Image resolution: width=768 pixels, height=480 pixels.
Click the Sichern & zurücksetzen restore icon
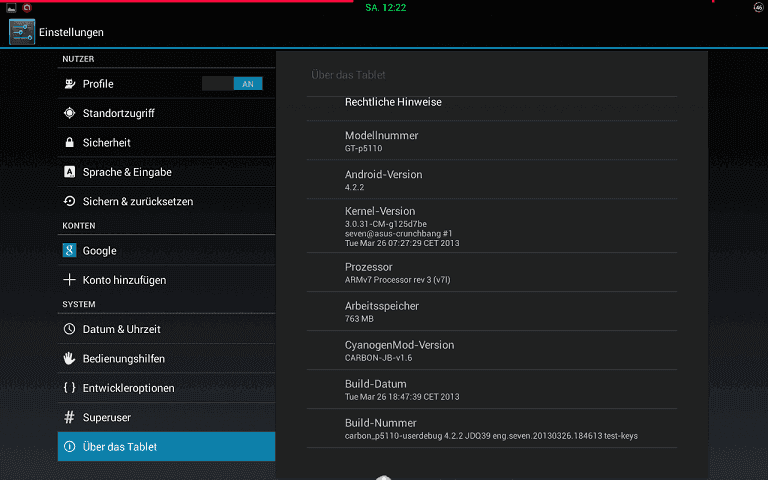[x=70, y=201]
